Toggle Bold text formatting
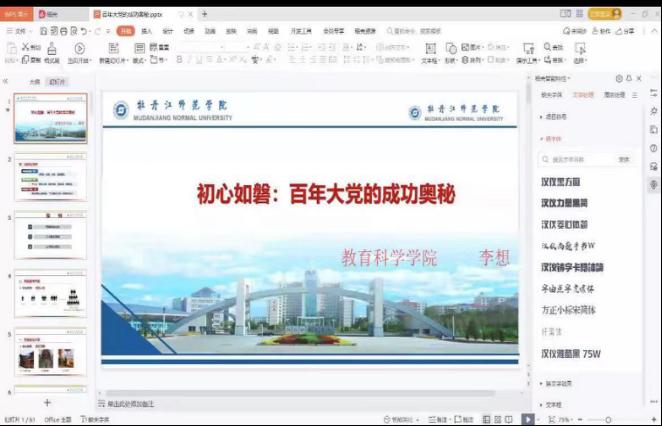This screenshot has width=662, height=426. click(x=179, y=60)
